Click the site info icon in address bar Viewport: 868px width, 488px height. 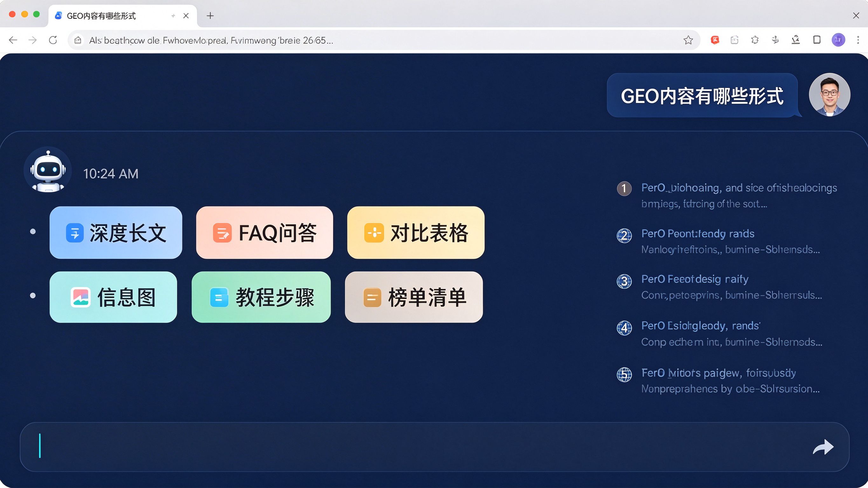pyautogui.click(x=78, y=40)
